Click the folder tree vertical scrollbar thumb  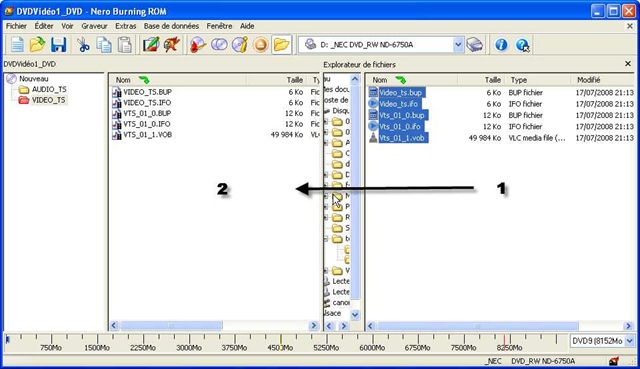355,192
